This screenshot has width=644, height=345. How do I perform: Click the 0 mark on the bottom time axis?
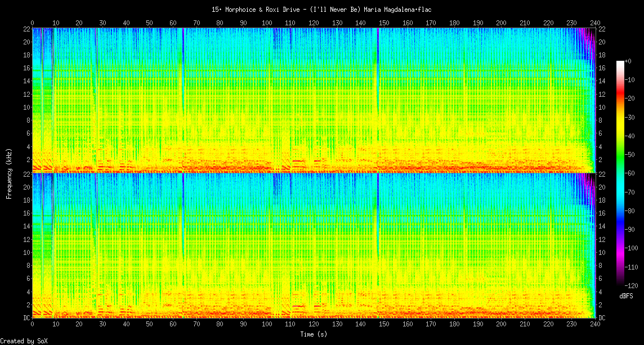click(x=33, y=325)
